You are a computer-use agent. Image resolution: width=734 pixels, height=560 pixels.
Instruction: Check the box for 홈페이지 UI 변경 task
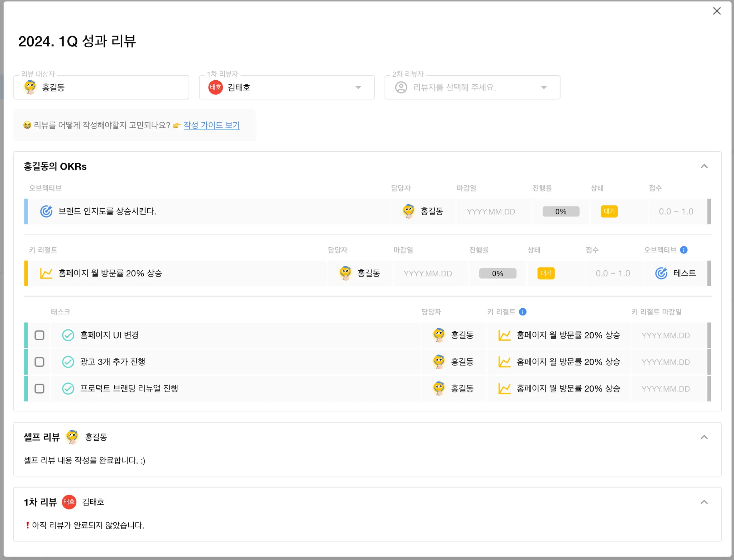click(x=39, y=335)
